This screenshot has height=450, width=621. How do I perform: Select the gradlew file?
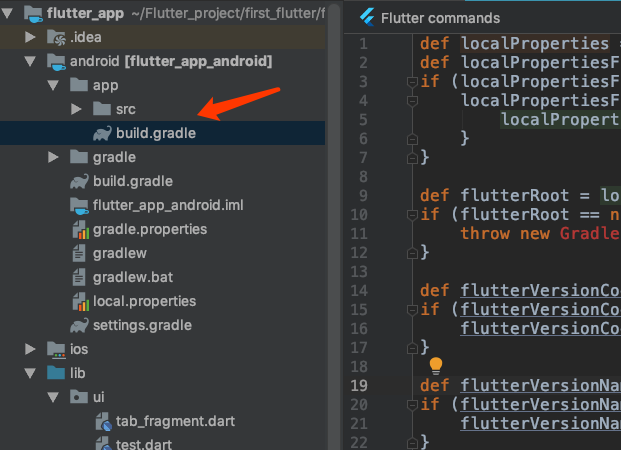120,253
